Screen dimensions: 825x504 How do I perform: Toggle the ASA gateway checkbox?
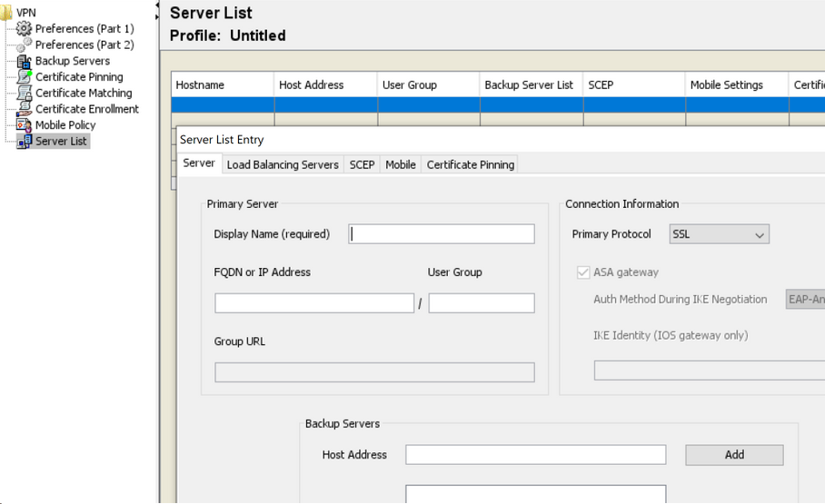583,272
